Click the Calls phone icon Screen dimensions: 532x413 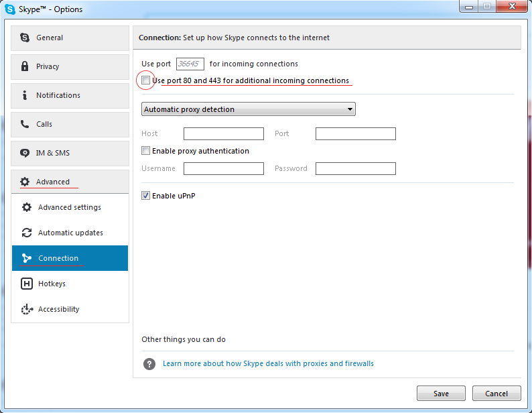(x=25, y=124)
